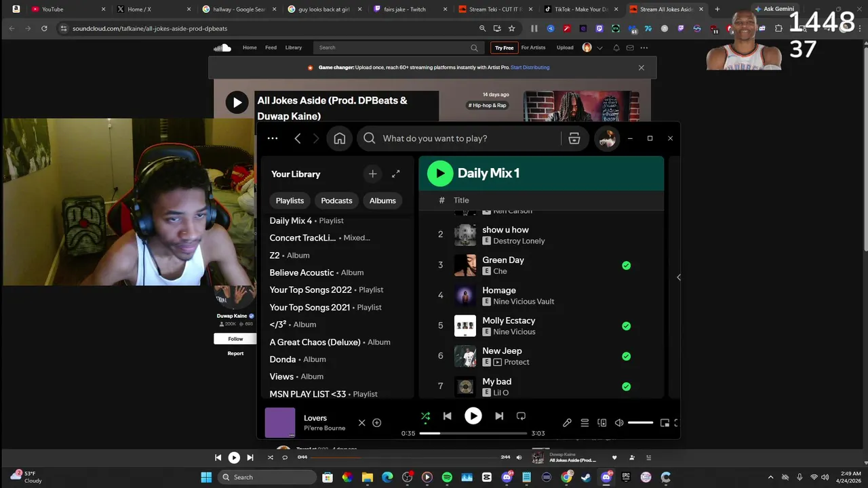Open Spotify three-dot menu
Screen dimensions: 868x488
pos(273,138)
